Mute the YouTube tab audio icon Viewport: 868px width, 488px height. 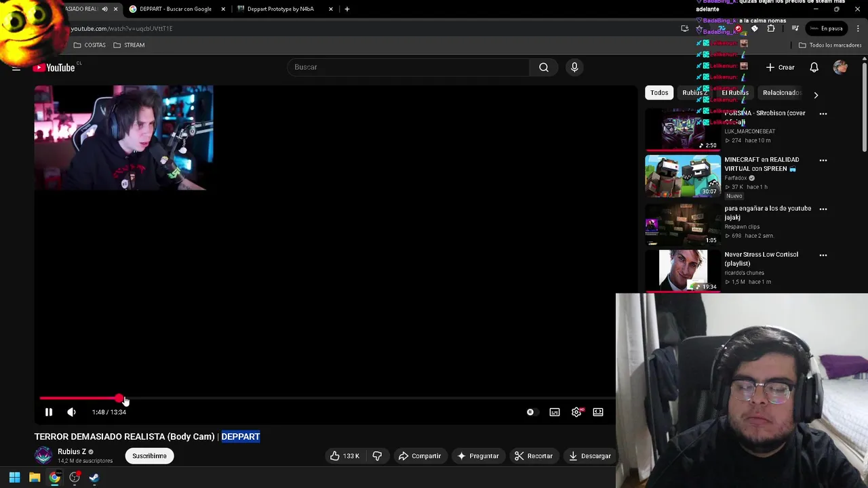(104, 9)
